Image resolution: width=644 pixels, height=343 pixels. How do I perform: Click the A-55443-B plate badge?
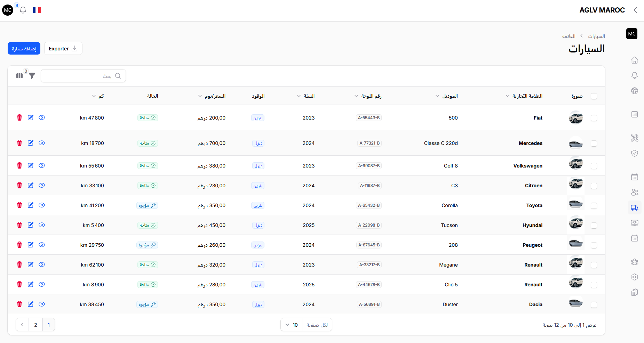[x=369, y=118]
